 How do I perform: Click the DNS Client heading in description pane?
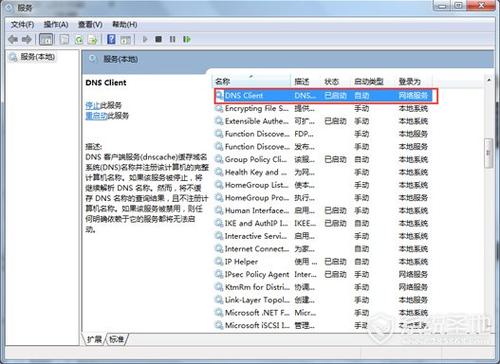(106, 83)
